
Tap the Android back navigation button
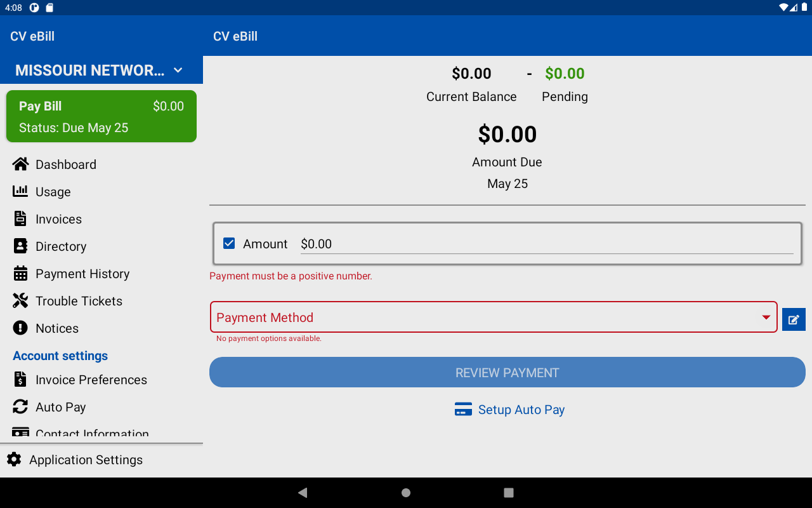(303, 493)
